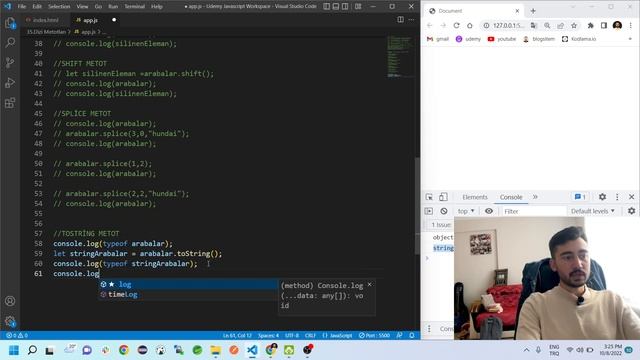Toggle primary sidebar layout icon in title bar
The image size is (640, 360).
point(327,7)
